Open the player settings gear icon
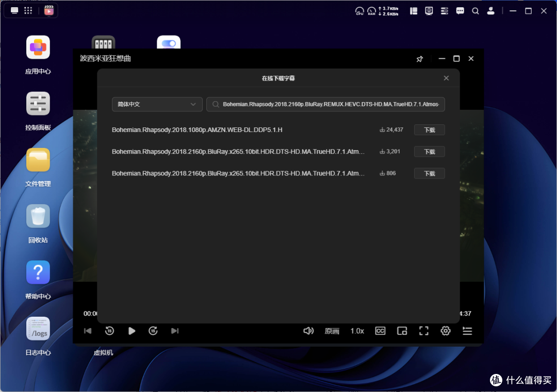This screenshot has height=392, width=557. click(x=446, y=331)
